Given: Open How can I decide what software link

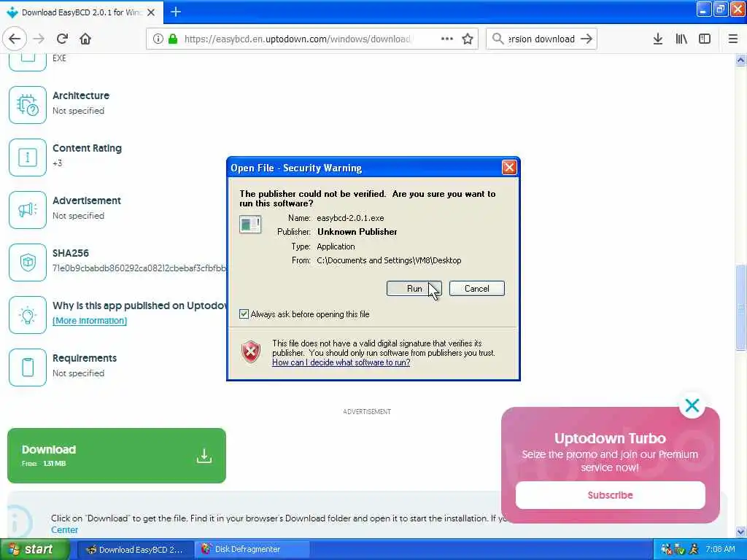Looking at the screenshot, I should pyautogui.click(x=341, y=362).
